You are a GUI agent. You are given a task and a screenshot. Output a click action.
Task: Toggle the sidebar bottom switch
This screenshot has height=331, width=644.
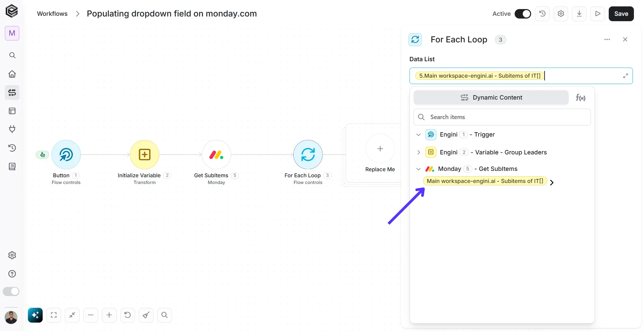tap(11, 291)
